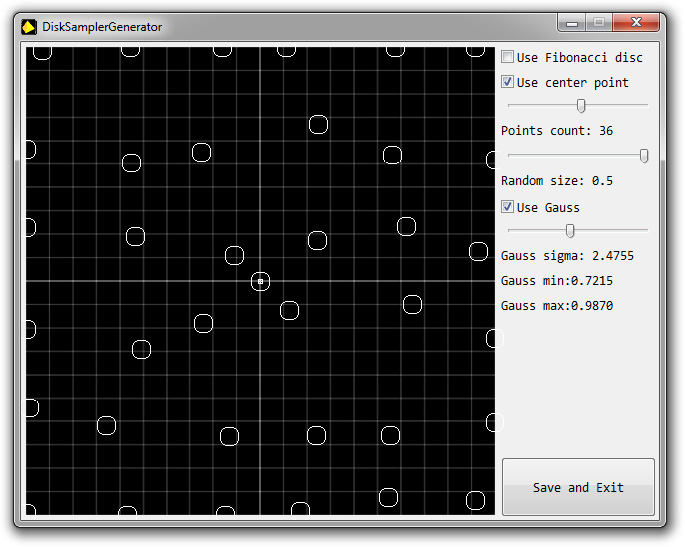Image resolution: width=685 pixels, height=547 pixels.
Task: Minimize the DiskSamplerGenerator window
Action: (573, 23)
